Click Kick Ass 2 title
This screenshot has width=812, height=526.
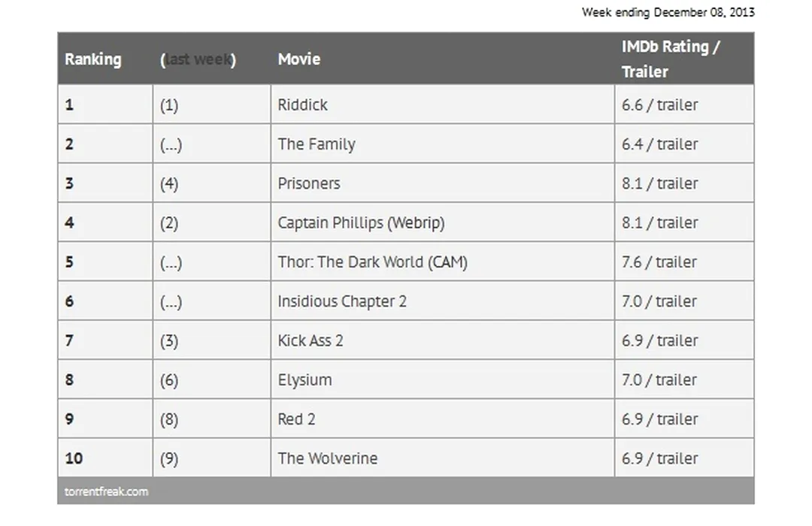310,340
